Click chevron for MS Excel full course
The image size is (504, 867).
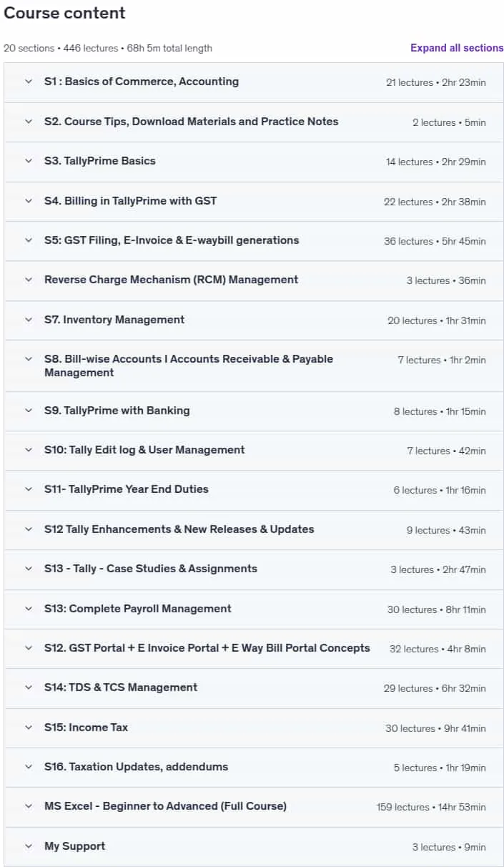tap(29, 806)
